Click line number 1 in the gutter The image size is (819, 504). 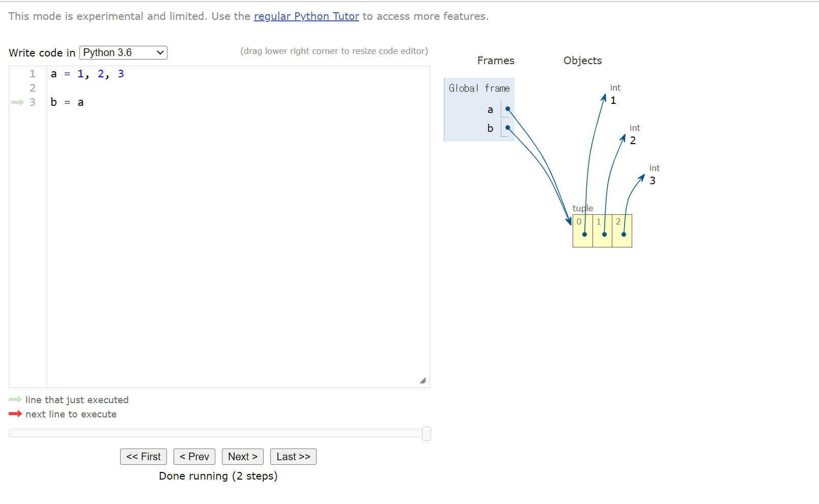pos(33,74)
